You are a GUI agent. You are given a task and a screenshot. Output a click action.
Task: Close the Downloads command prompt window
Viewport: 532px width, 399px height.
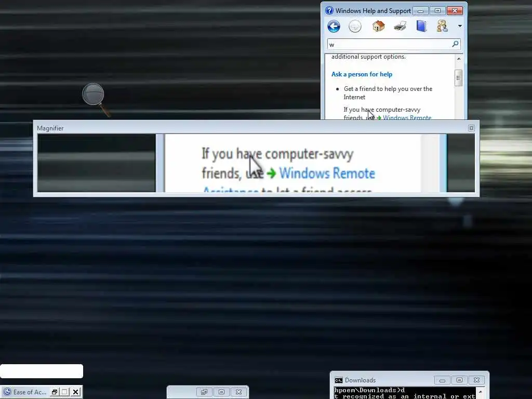[x=477, y=380]
